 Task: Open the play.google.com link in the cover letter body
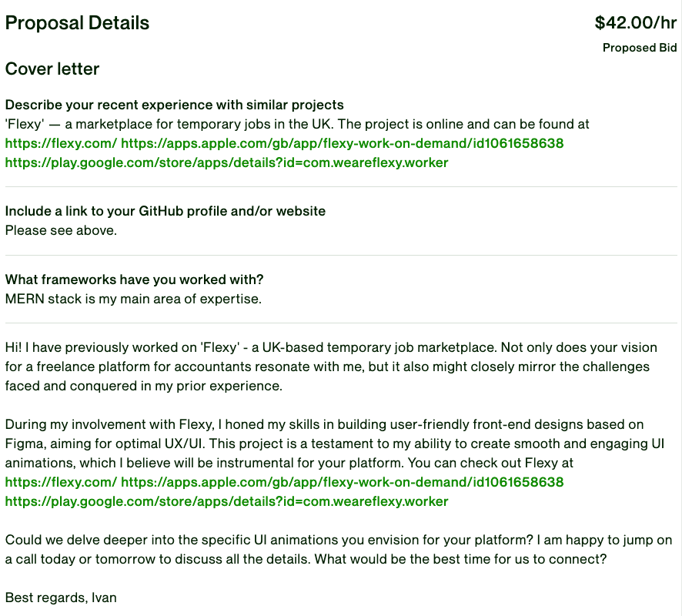(x=226, y=501)
